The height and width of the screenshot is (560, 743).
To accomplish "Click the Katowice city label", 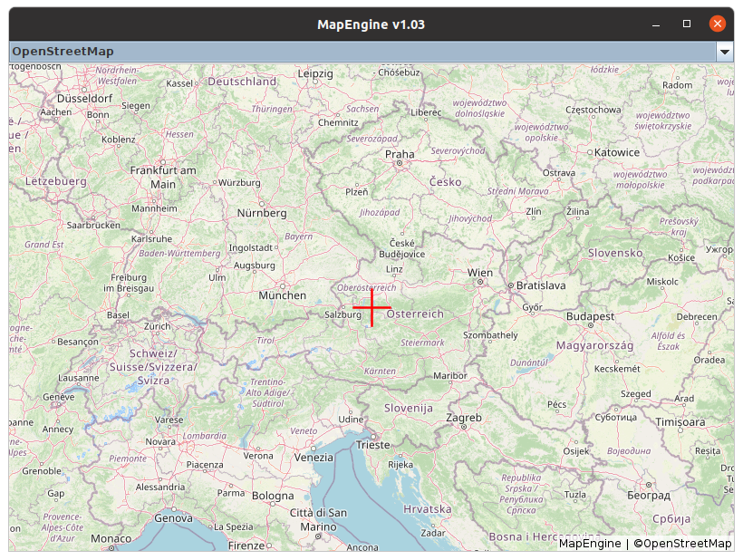I will [617, 152].
